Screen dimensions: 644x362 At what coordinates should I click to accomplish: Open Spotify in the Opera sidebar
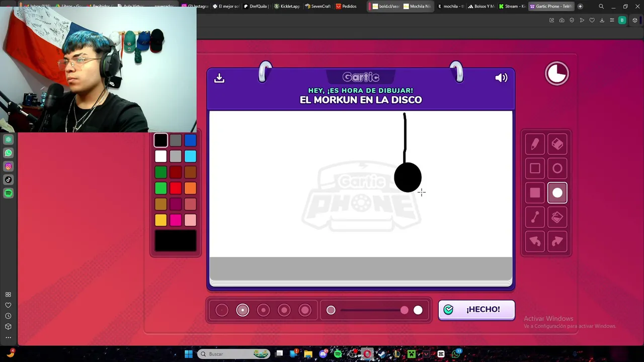pos(9,193)
